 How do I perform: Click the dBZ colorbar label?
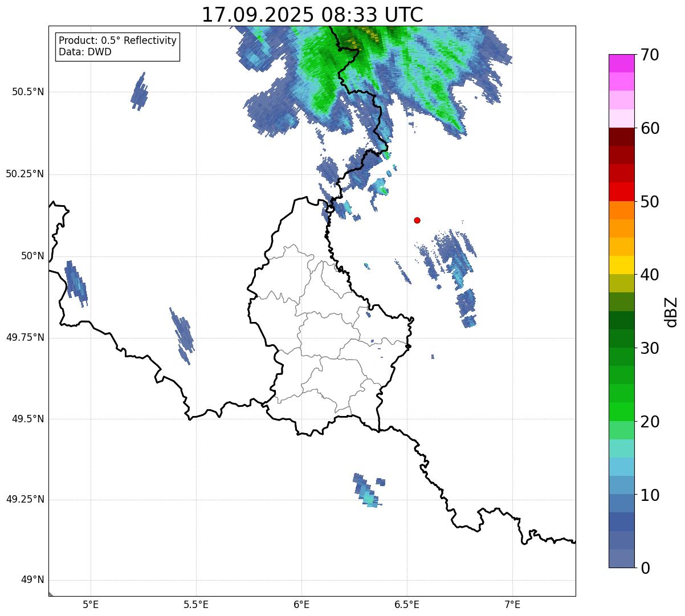(x=671, y=312)
